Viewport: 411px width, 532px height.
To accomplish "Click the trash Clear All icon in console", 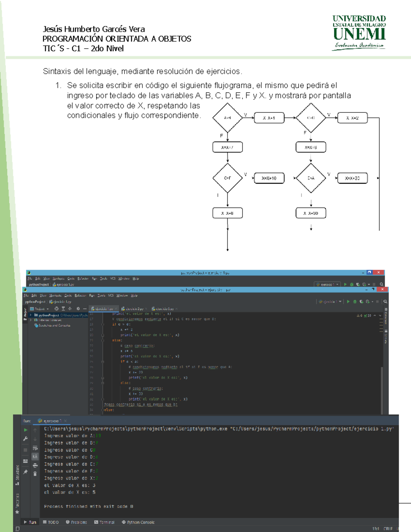I will pos(35,474).
